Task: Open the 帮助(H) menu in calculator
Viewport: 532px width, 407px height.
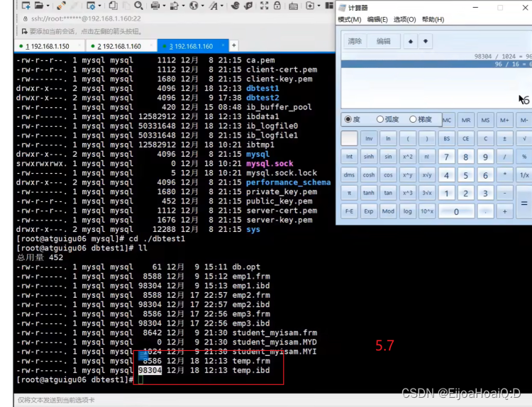Action: (x=433, y=19)
